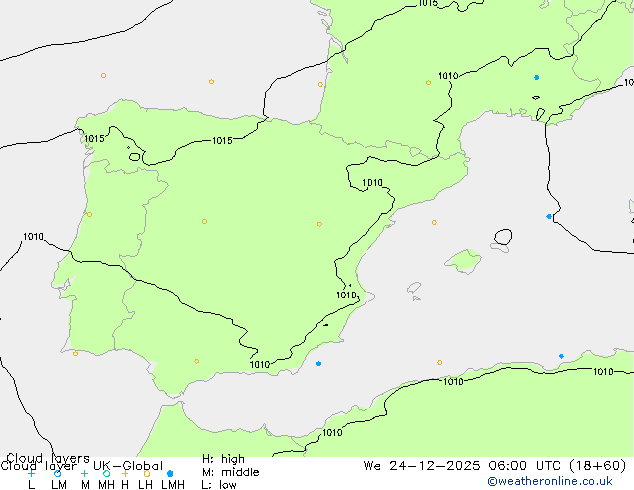
Task: Click the 1010 label in southern Spain
Action: 260,365
